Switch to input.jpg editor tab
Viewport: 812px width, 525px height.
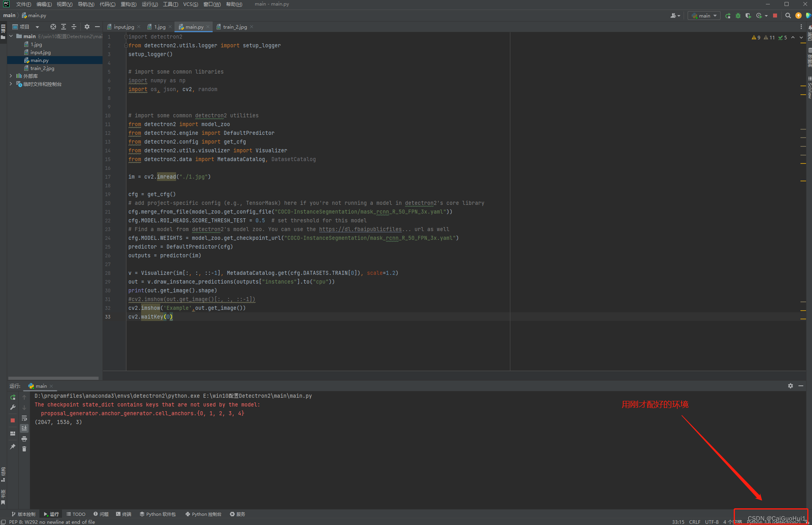[124, 27]
